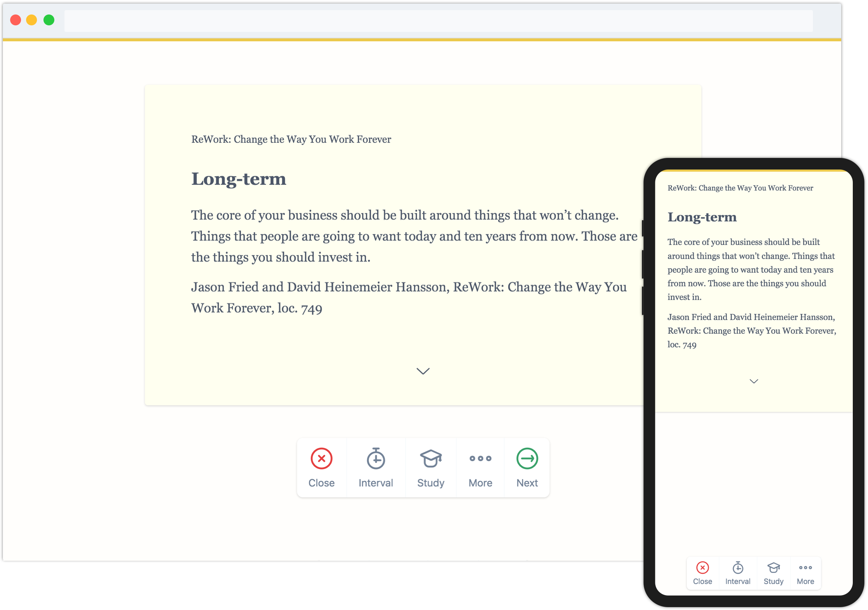Click the quote paragraph on the phone card
868x610 pixels.
click(x=751, y=270)
